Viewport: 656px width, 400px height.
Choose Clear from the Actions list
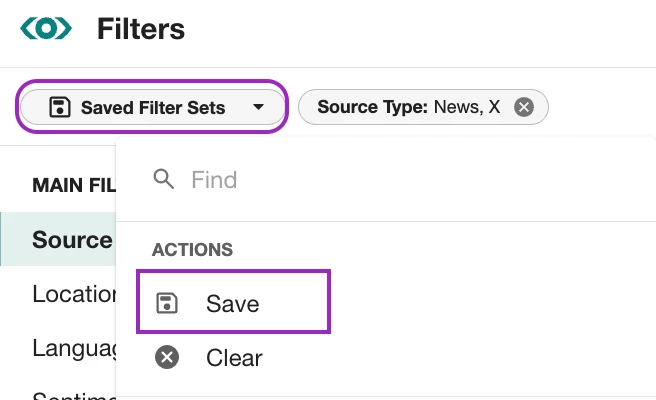(x=234, y=357)
